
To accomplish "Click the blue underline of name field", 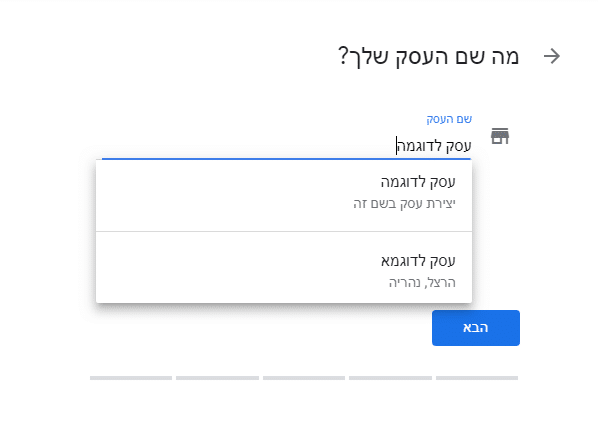I will (286, 158).
